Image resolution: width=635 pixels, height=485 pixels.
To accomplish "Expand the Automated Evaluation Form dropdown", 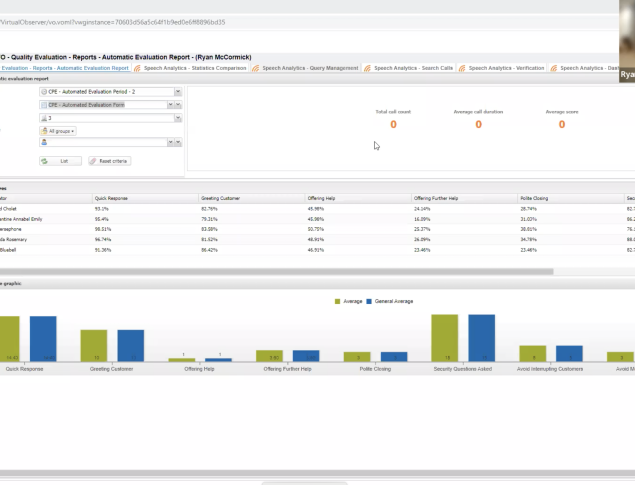I will pyautogui.click(x=178, y=104).
